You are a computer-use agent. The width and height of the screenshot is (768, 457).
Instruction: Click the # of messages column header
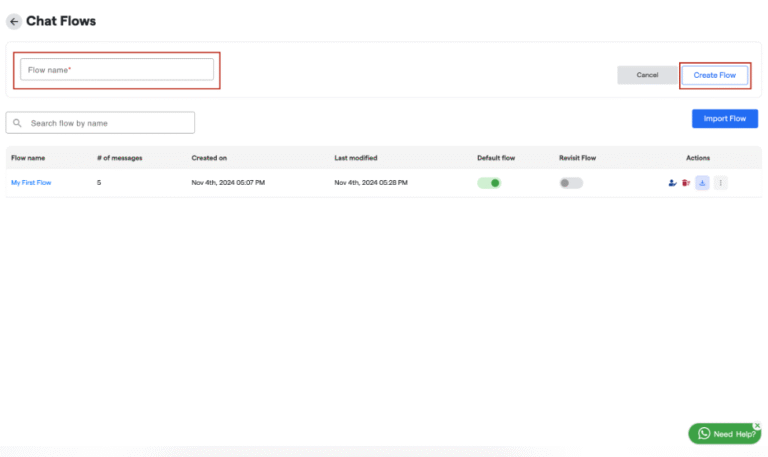pyautogui.click(x=118, y=158)
